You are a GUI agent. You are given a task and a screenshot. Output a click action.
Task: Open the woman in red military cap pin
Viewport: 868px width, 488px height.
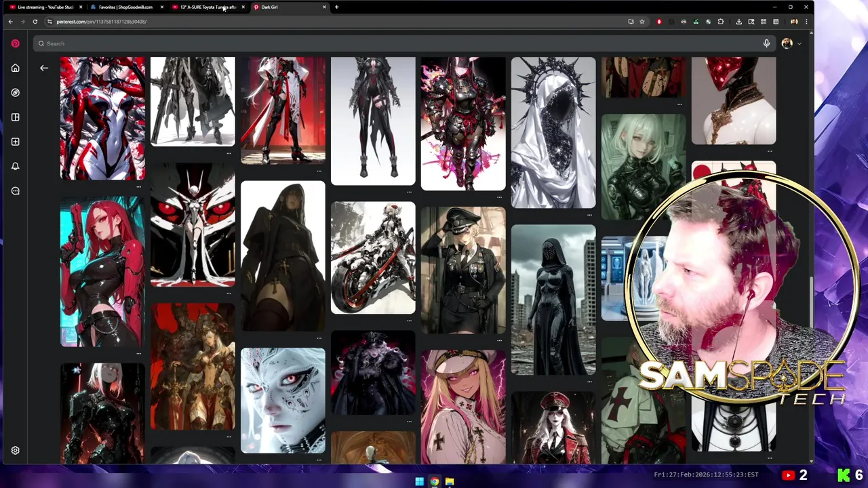pos(553,427)
